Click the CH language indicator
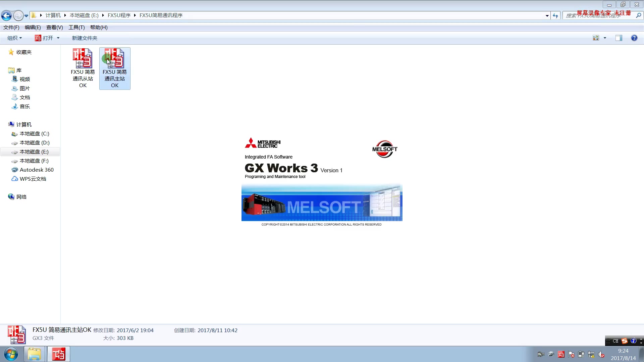The height and width of the screenshot is (362, 644). pos(615,341)
